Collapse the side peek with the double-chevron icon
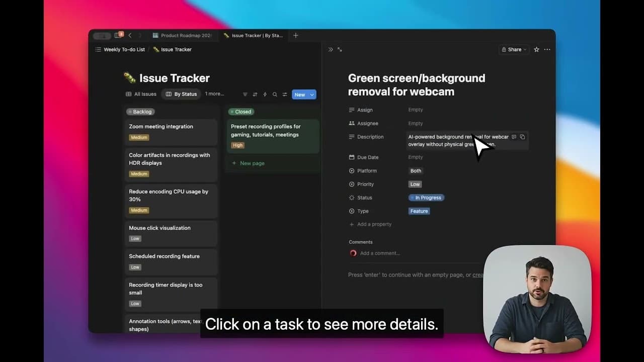 coord(331,49)
